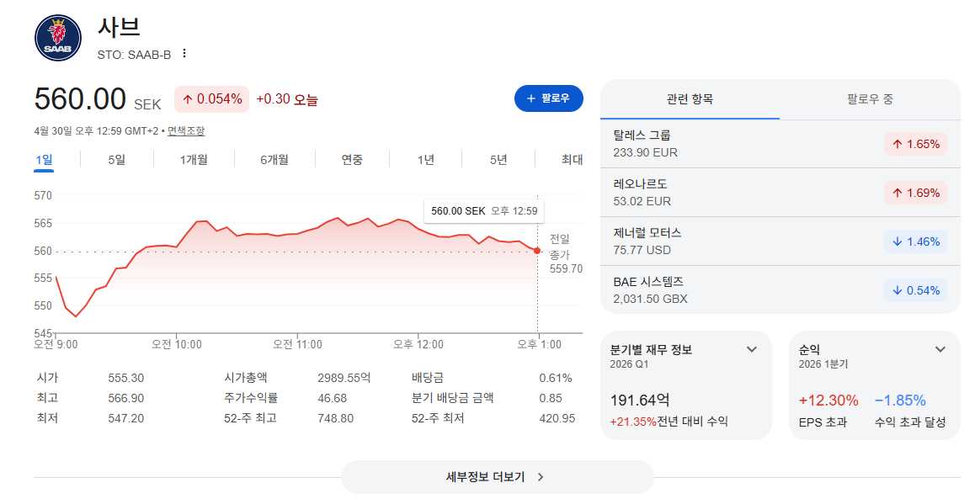The height and width of the screenshot is (504, 980).
Task: Click General Motors' 1.46% down-arrow badge
Action: [x=916, y=241]
